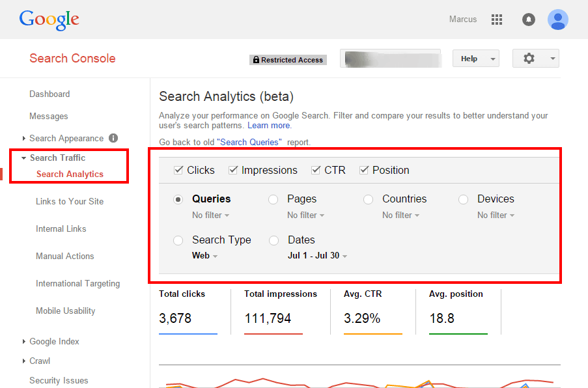Uncheck the Clicks checkbox
This screenshot has width=588, height=388.
178,170
